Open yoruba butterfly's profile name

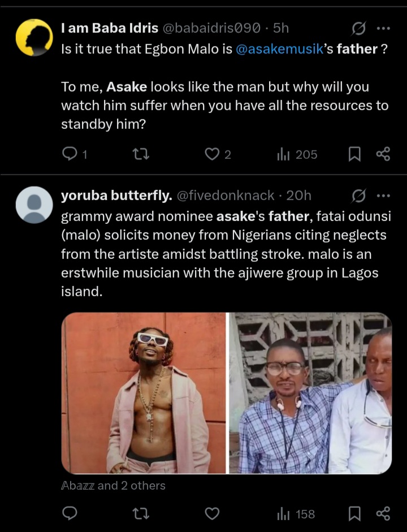(116, 196)
